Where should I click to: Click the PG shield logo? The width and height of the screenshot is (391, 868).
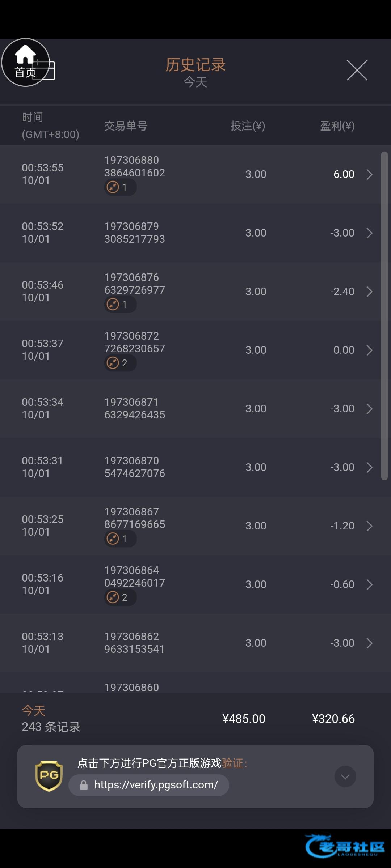49,776
